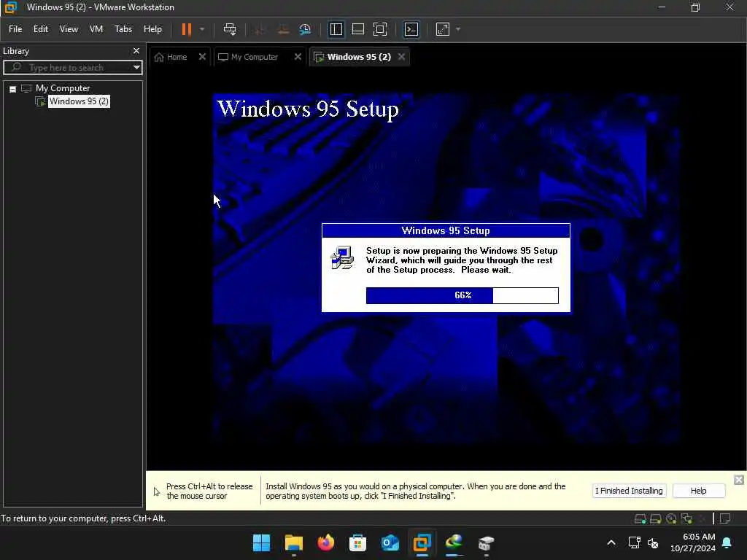Click the muted volume tray icon
Screen dimensions: 747x560
653,542
